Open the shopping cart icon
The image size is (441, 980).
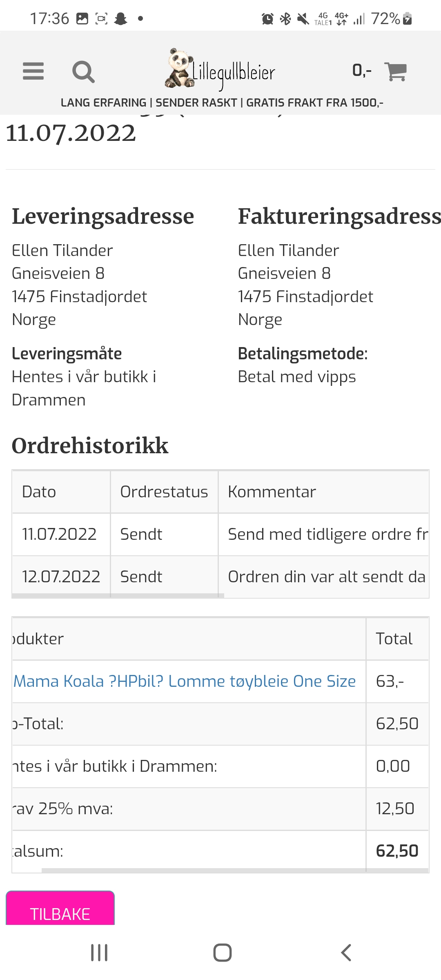pos(395,71)
